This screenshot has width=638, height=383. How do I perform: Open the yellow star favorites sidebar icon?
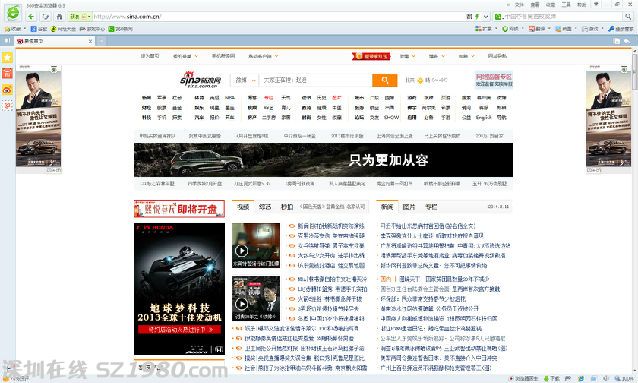7,57
